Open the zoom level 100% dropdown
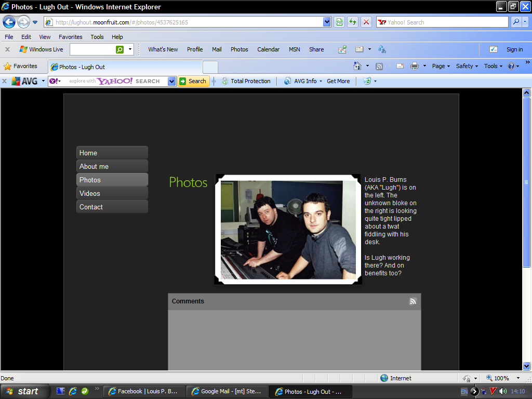Screen dimensions: 532x399 click(x=517, y=378)
